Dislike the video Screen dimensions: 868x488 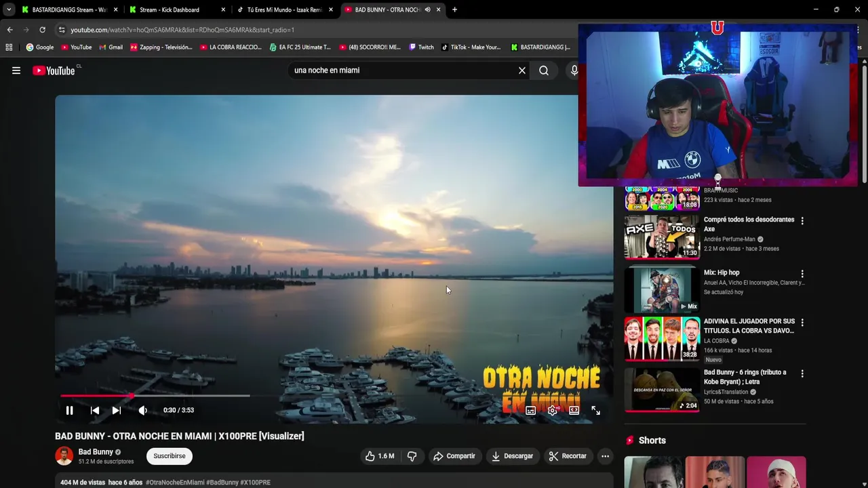coord(412,456)
